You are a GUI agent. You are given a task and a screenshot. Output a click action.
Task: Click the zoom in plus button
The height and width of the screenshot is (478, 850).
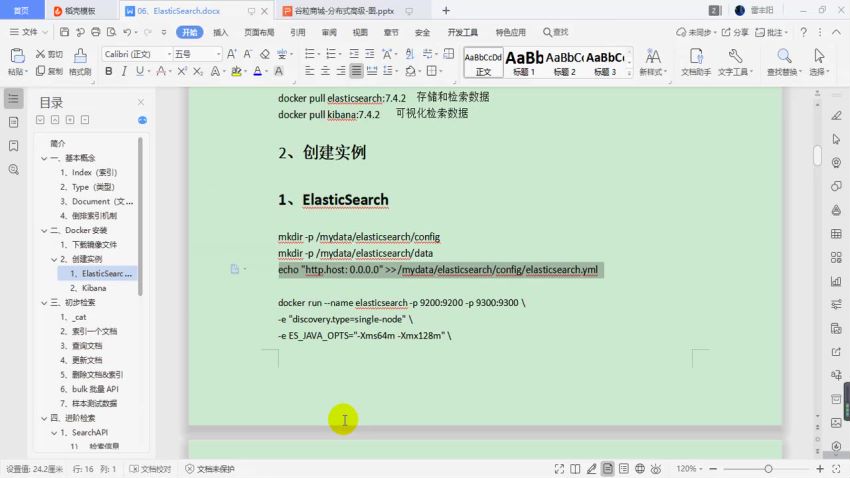coord(820,469)
